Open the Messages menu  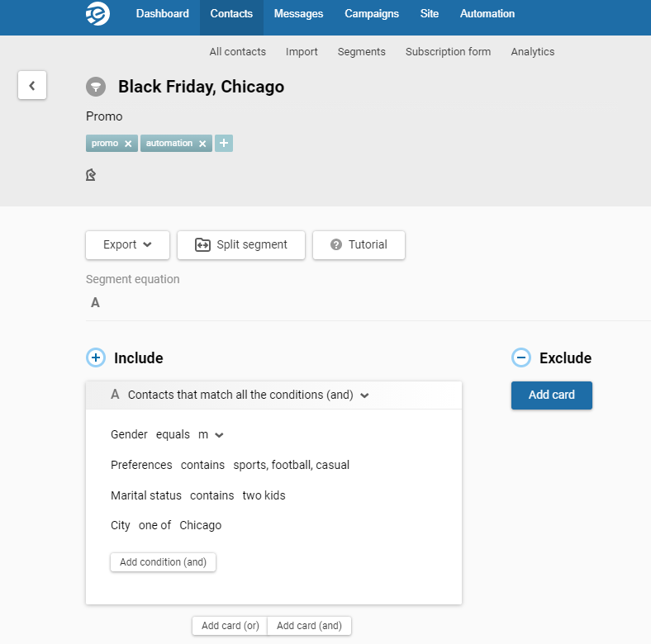298,14
